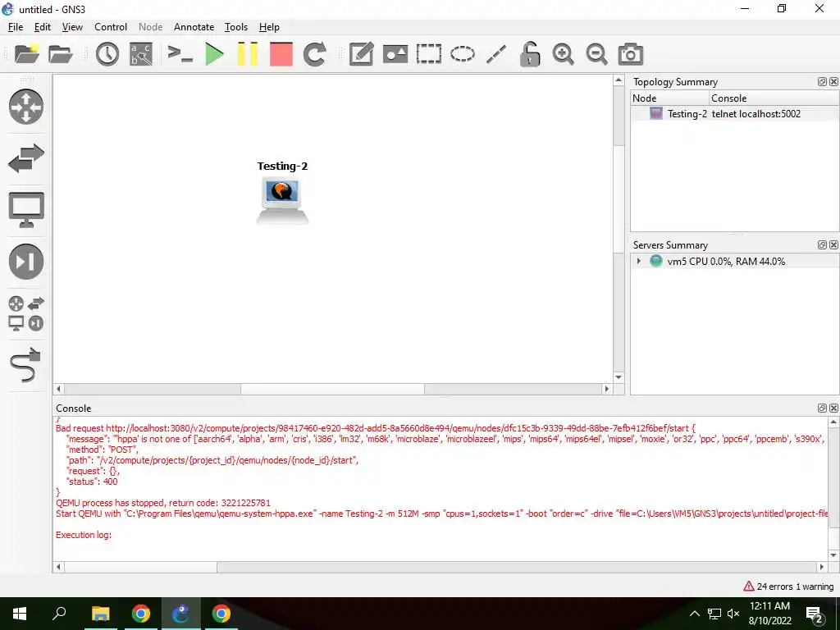Viewport: 840px width, 630px height.
Task: Select the draw line tool
Action: [x=496, y=54]
